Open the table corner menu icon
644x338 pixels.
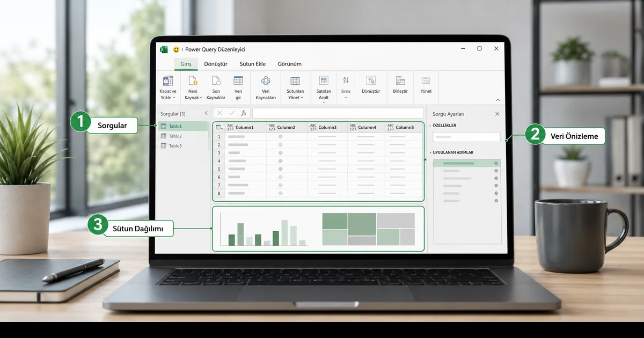coord(219,128)
